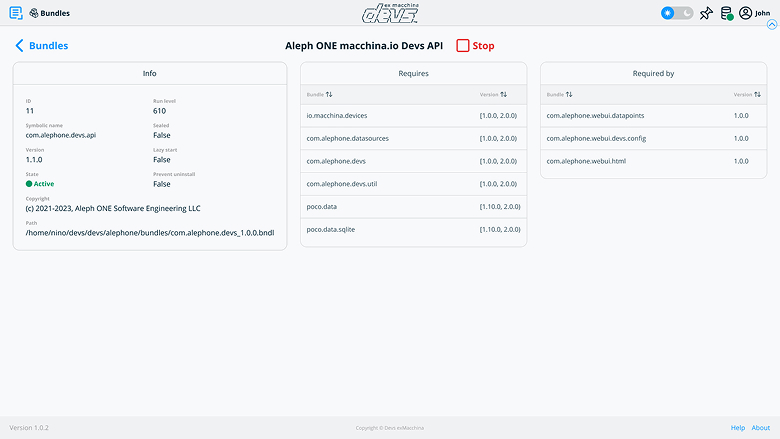Open the main menu icon at top left

[15, 13]
